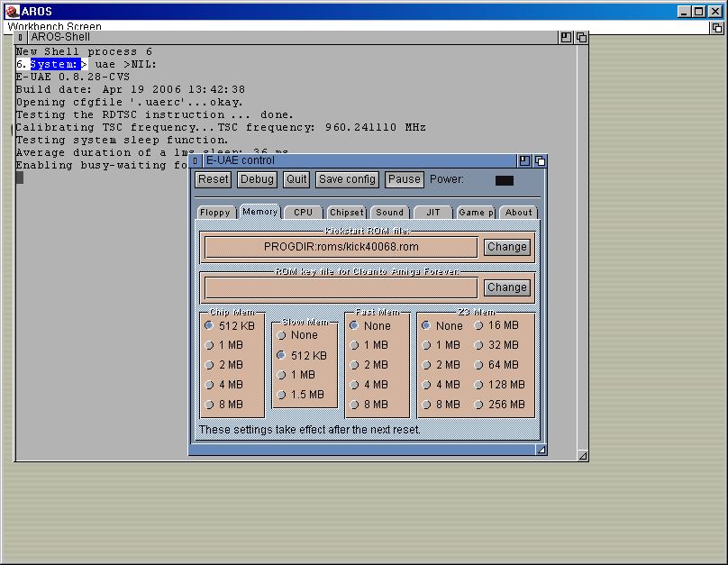Click the empty ROM key file field
728x565 pixels.
pos(341,287)
